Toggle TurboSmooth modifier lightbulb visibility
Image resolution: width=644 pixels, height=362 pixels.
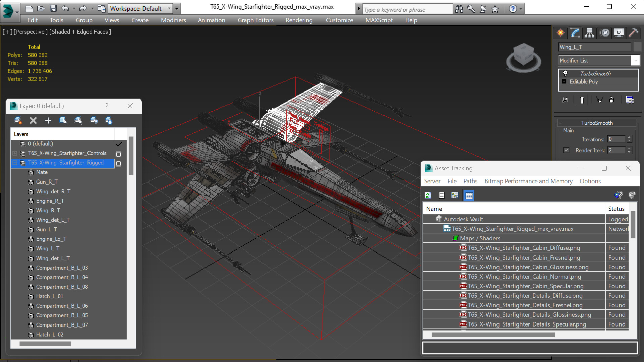coord(565,73)
